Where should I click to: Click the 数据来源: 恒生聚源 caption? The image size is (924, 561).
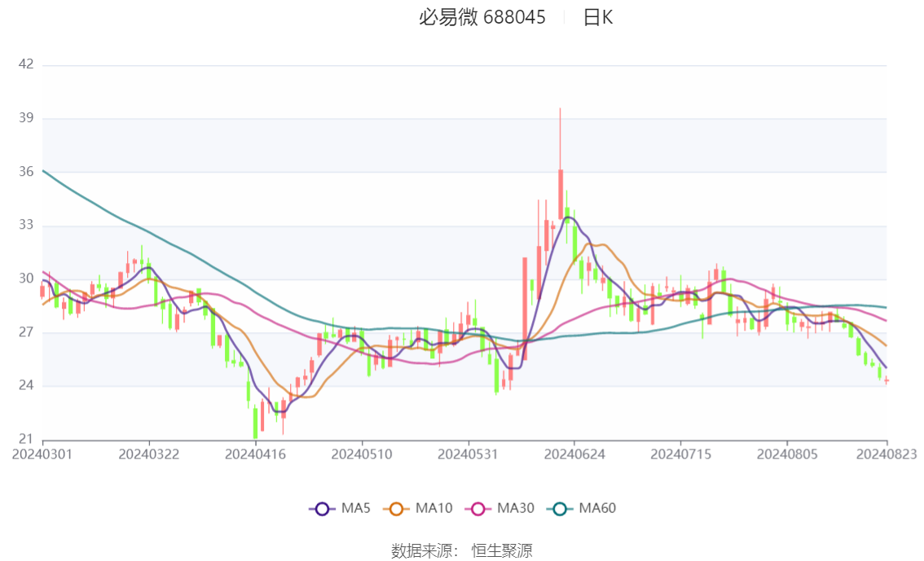[462, 551]
